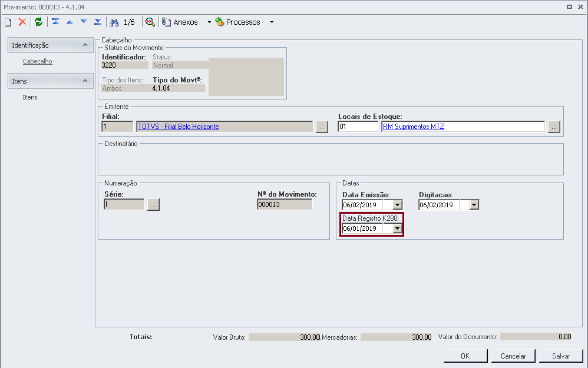Go to the next record arrow
Screen dimensions: 588x368
(x=84, y=22)
